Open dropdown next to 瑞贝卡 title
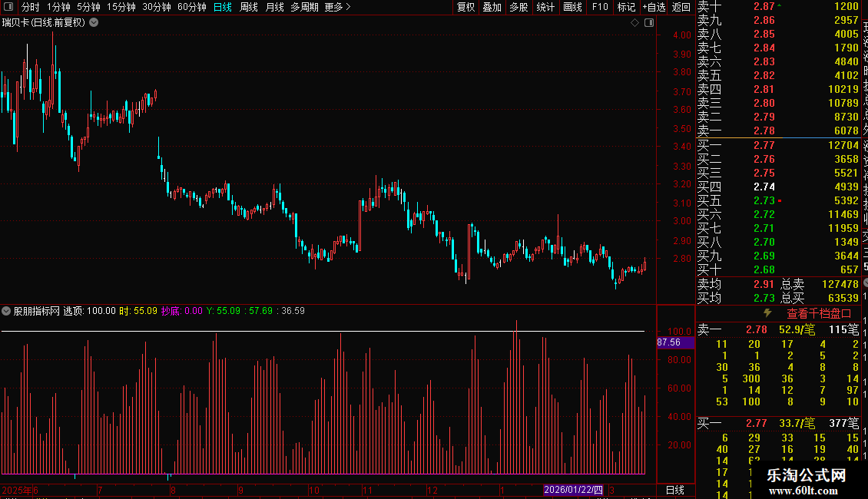 click(94, 23)
